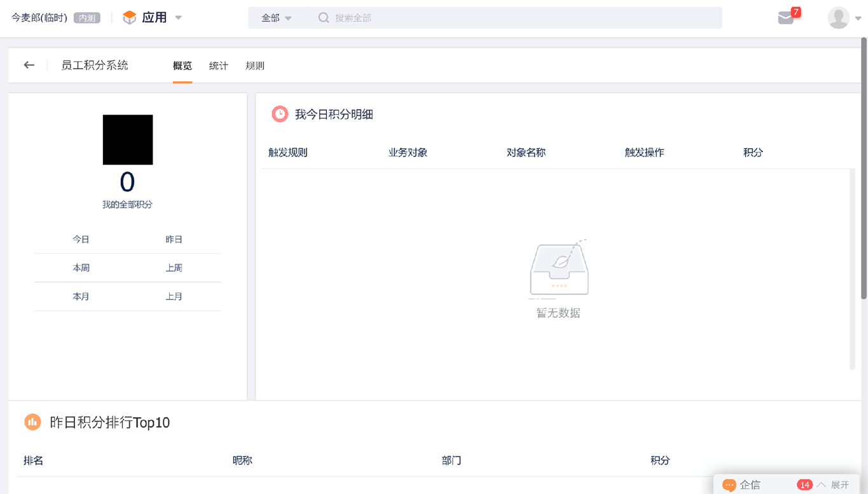Click 积分 header in today's detail table
Viewport: 868px width, 494px height.
point(753,153)
